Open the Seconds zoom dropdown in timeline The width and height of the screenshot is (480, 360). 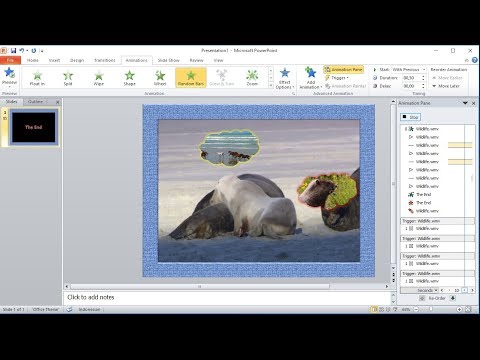(x=427, y=290)
